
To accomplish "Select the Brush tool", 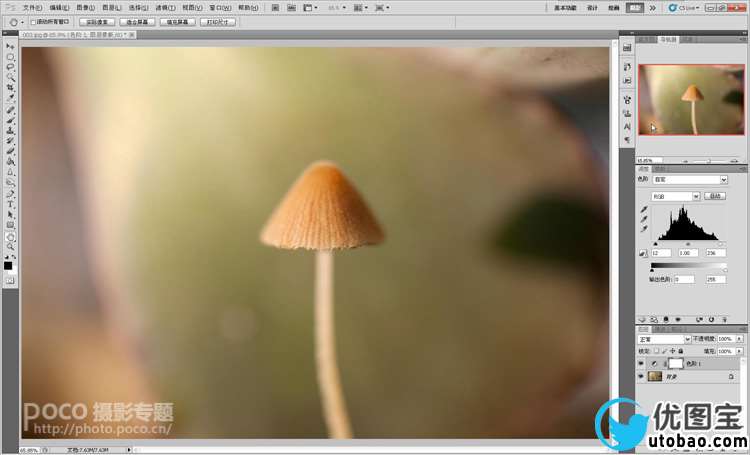I will click(10, 120).
